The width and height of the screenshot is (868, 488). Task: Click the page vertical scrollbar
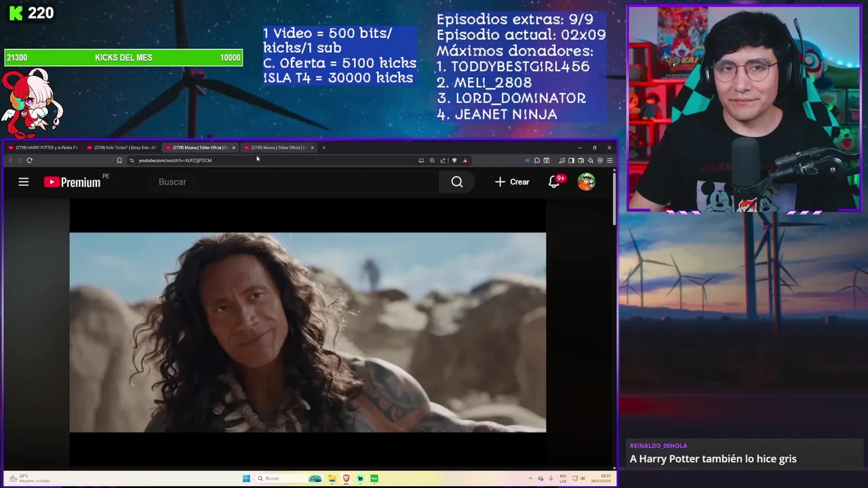(614, 198)
